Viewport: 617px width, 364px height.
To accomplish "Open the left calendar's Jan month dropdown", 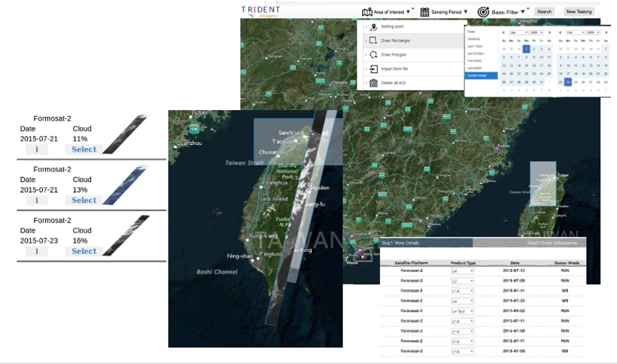I will [519, 32].
